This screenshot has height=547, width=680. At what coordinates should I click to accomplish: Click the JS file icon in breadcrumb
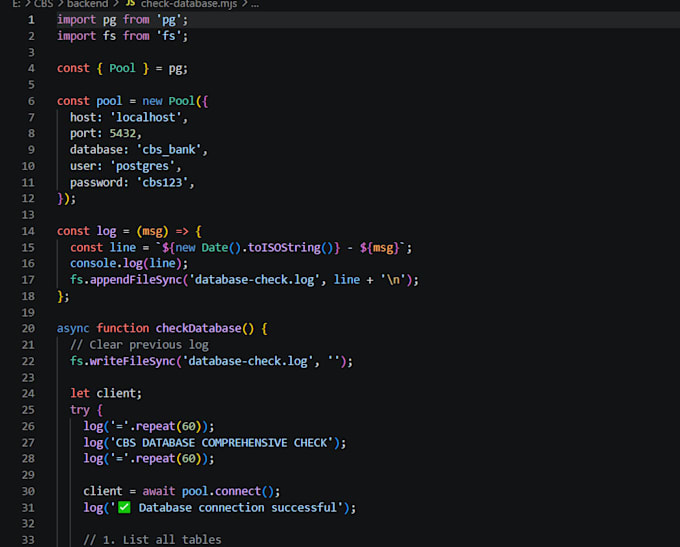click(x=130, y=3)
